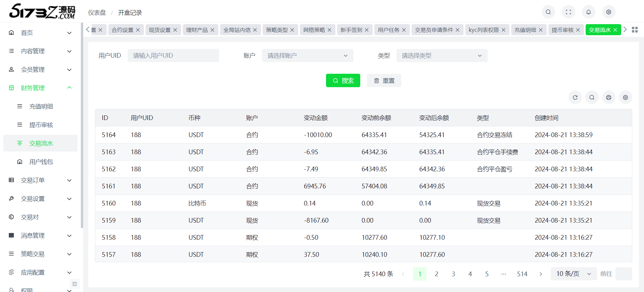This screenshot has height=292, width=644.
Task: Open 用户钱包 in the sidebar
Action: coord(41,162)
